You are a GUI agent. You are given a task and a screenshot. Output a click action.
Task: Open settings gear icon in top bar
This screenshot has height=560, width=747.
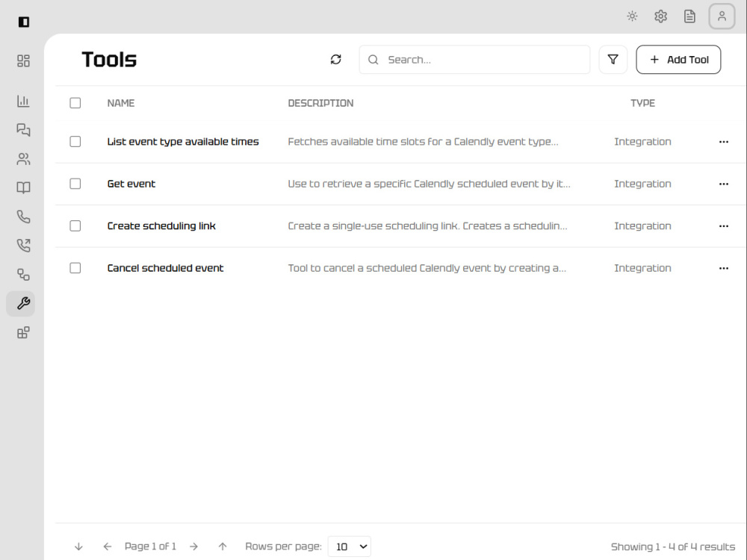click(661, 16)
